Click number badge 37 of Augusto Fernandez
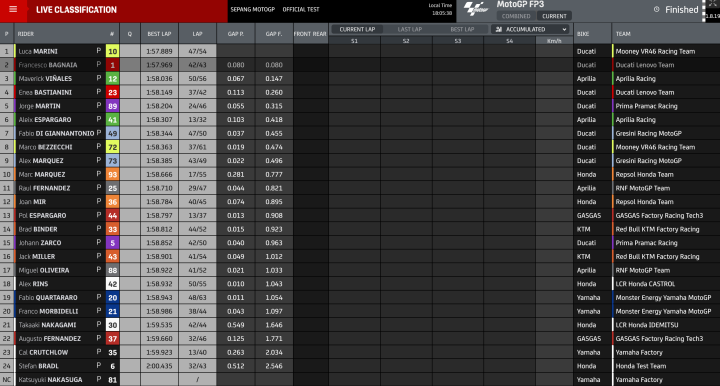Screen dimensions: 720x386 coord(112,339)
